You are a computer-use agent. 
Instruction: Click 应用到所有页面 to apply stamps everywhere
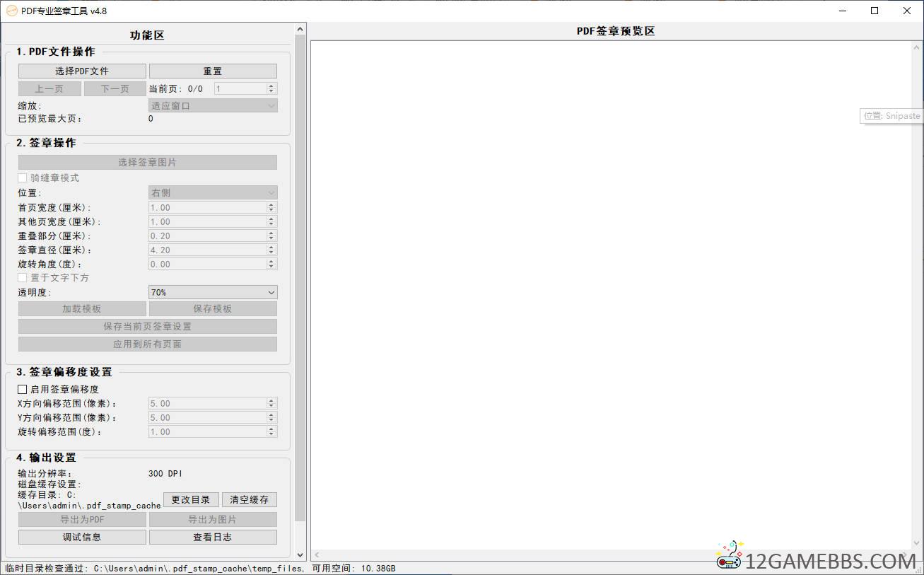pos(147,344)
